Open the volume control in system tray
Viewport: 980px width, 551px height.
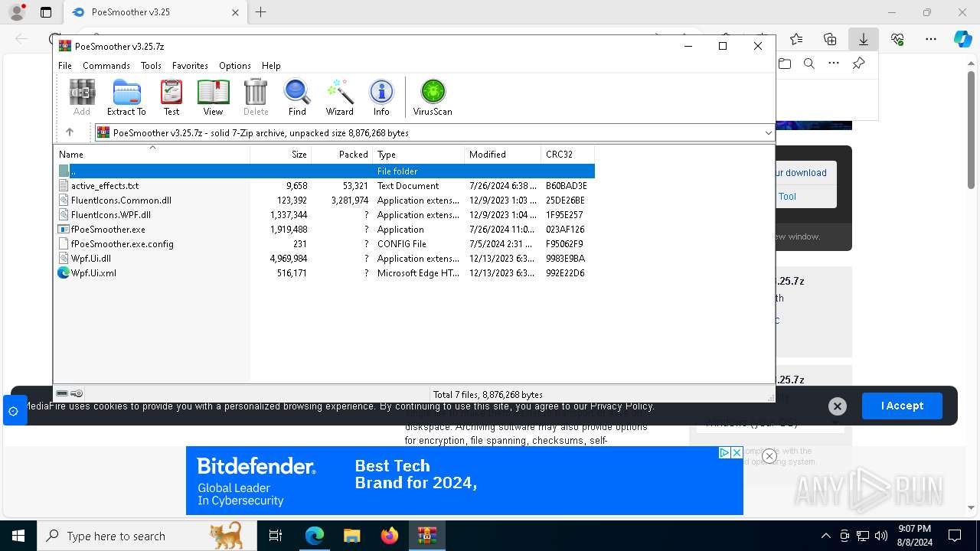881,536
